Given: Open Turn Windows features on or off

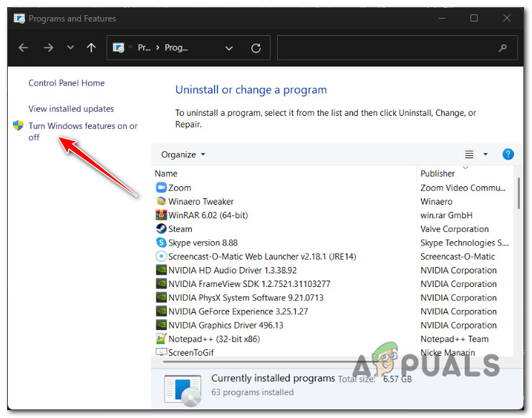Looking at the screenshot, I should 83,131.
